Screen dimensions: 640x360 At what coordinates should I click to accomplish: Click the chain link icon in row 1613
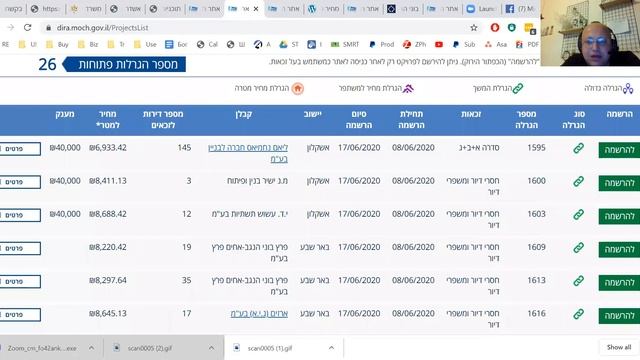(x=578, y=281)
